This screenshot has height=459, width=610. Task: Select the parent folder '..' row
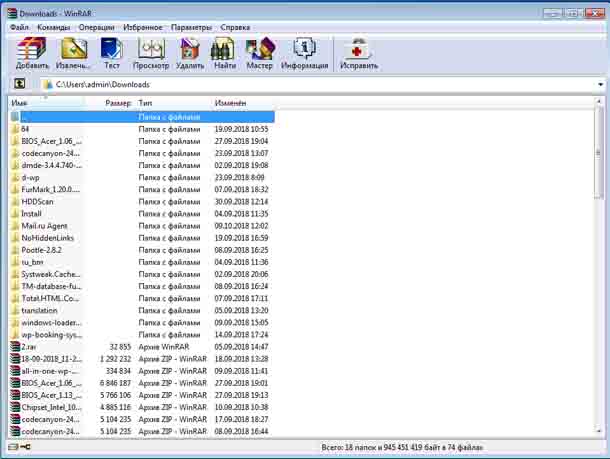click(142, 117)
